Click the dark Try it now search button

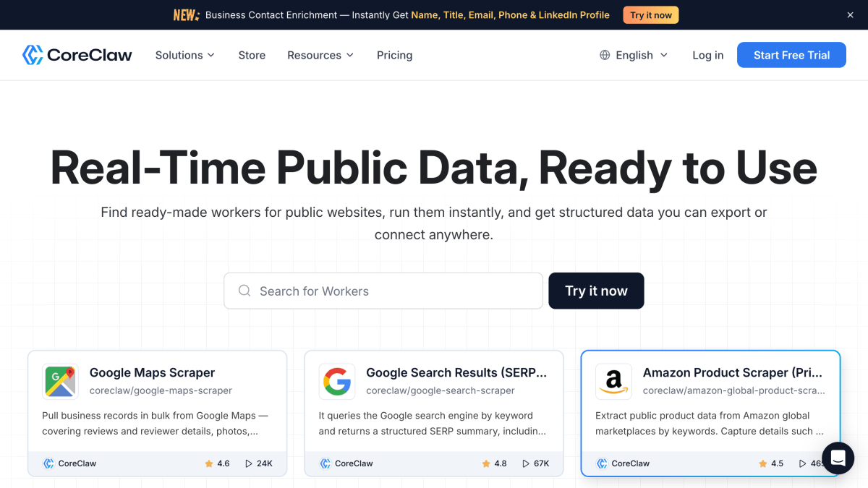tap(596, 291)
